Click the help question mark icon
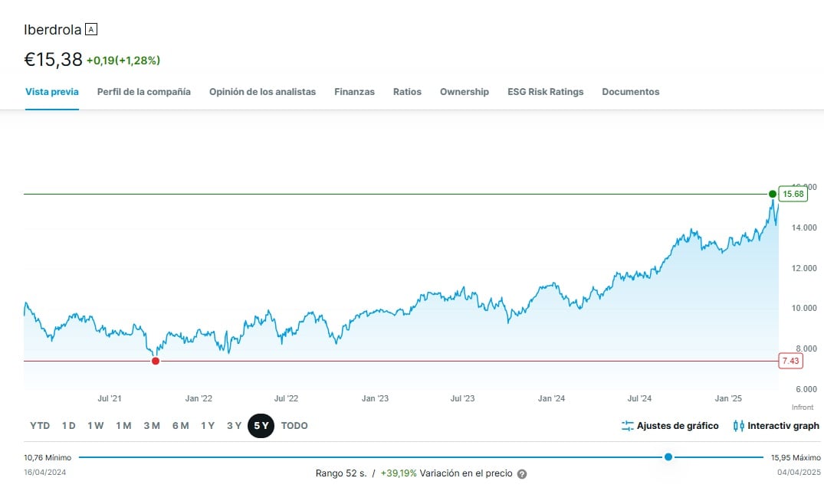 (522, 474)
